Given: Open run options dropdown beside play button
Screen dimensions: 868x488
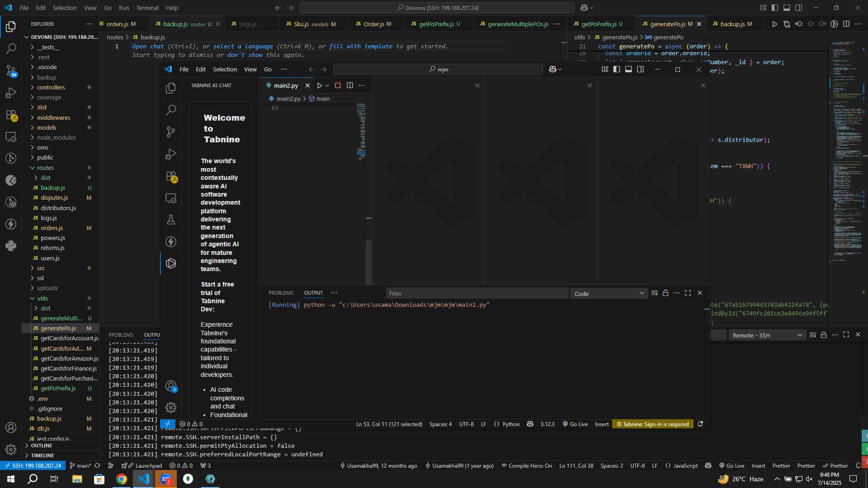Looking at the screenshot, I should coord(327,85).
